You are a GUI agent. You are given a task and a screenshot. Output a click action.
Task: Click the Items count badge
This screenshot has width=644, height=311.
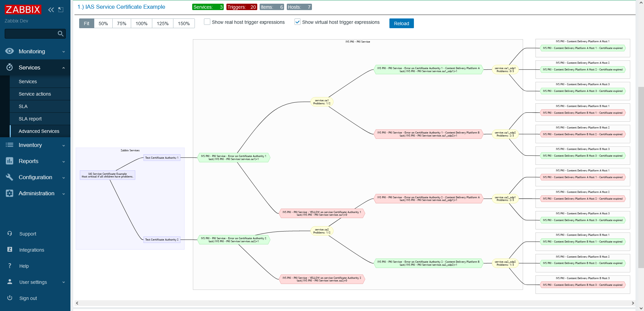pyautogui.click(x=272, y=7)
